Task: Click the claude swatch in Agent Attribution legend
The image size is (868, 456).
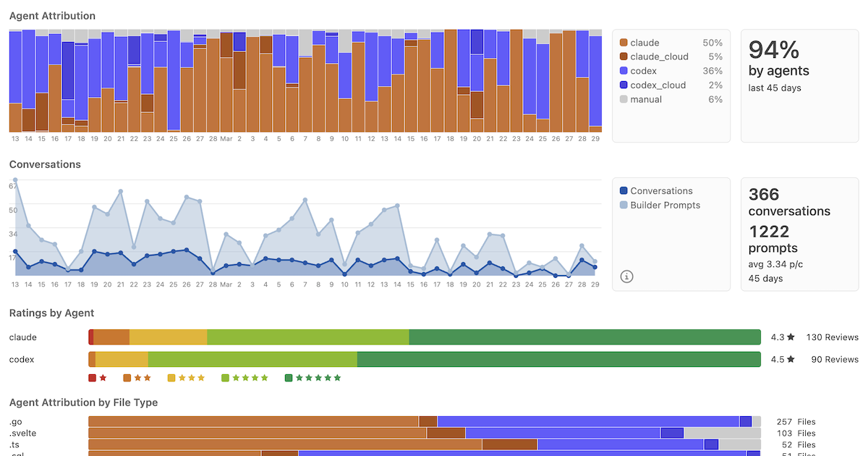Action: coord(624,43)
